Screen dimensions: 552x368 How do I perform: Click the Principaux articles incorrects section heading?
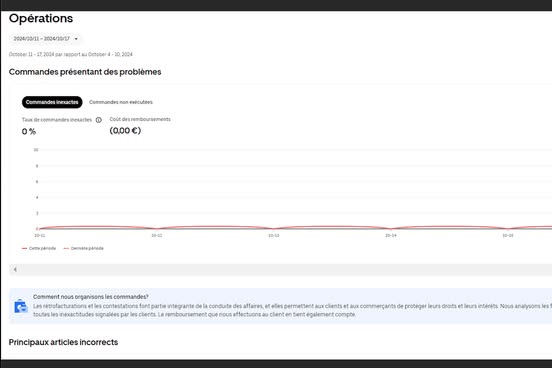63,342
